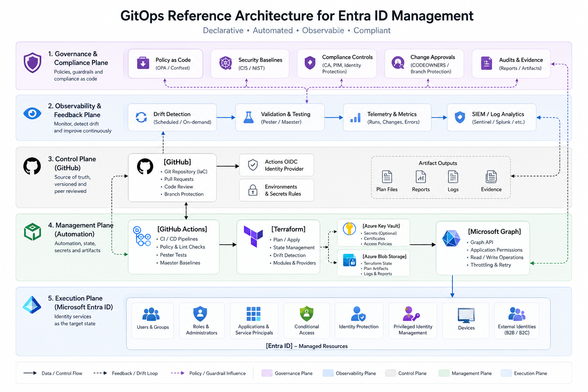The height and width of the screenshot is (392, 588).
Task: Click the Validation & Testing flask icon
Action: coord(249,117)
